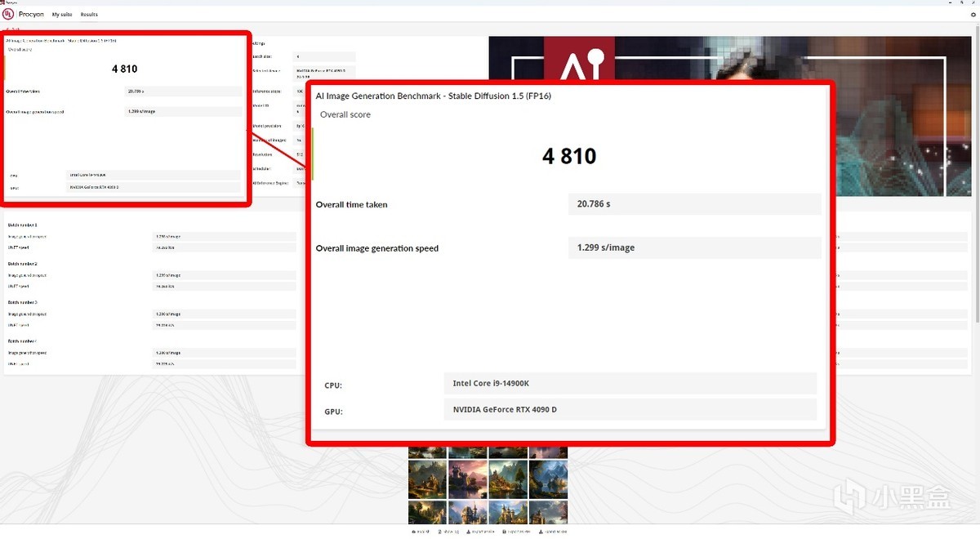980x539 pixels.
Task: Select Batch number 4 UNET speed value
Action: 225,363
